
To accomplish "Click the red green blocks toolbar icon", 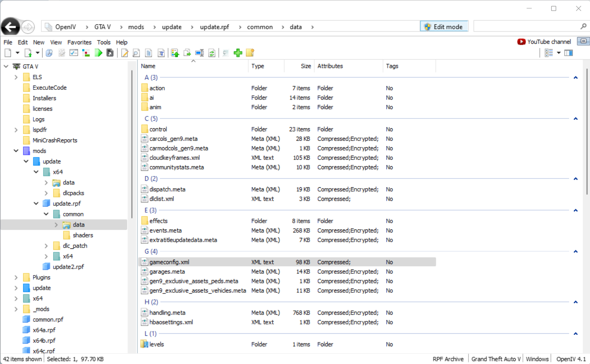I will pos(86,53).
